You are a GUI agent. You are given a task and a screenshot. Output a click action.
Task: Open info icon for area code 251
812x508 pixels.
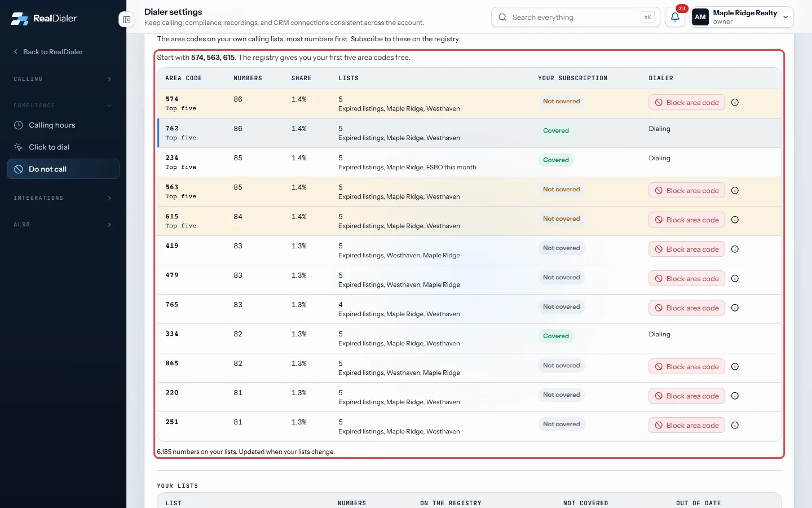point(735,426)
